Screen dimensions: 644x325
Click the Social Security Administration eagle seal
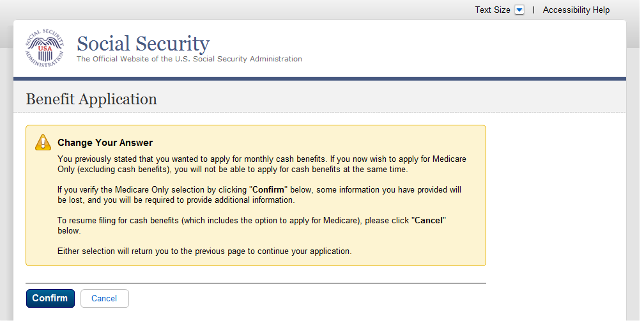pos(45,48)
